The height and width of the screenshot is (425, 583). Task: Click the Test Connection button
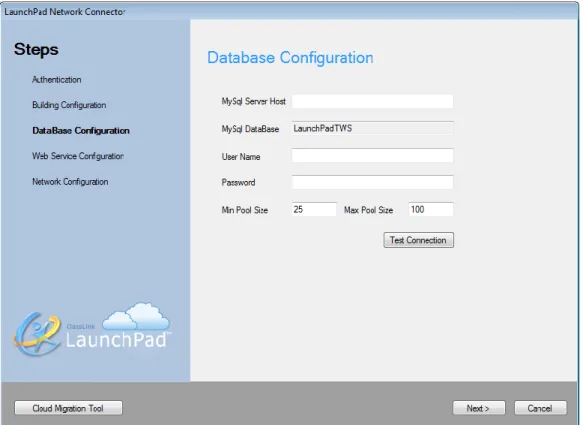coord(418,240)
